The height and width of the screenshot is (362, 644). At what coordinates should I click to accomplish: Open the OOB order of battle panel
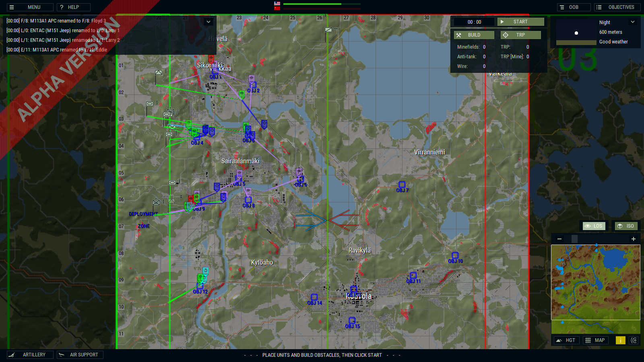(574, 7)
